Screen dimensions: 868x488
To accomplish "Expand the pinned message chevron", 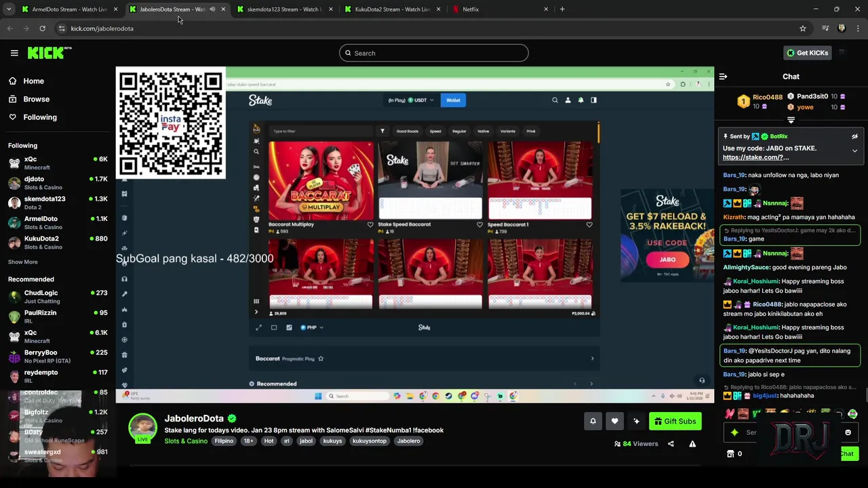I will pyautogui.click(x=854, y=151).
